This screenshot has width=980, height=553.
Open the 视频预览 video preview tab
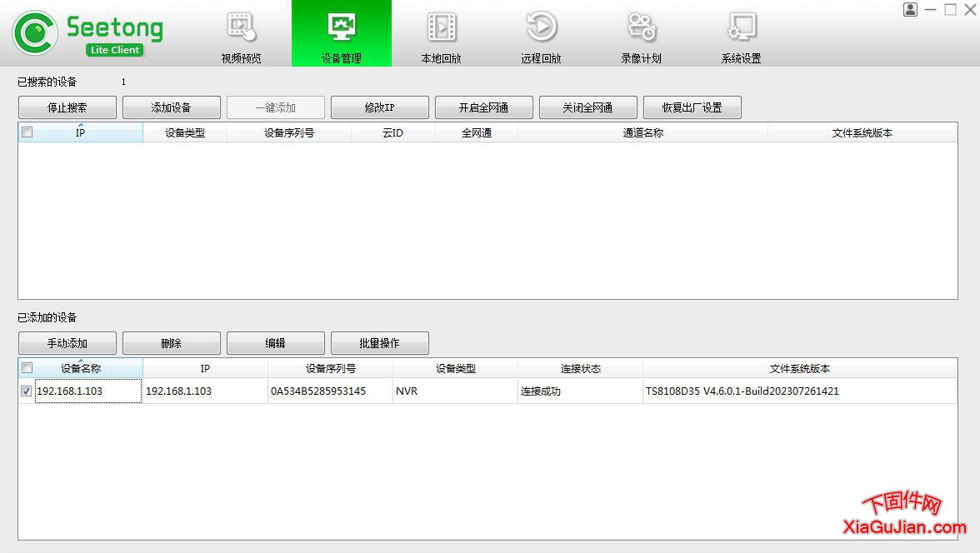point(242,34)
